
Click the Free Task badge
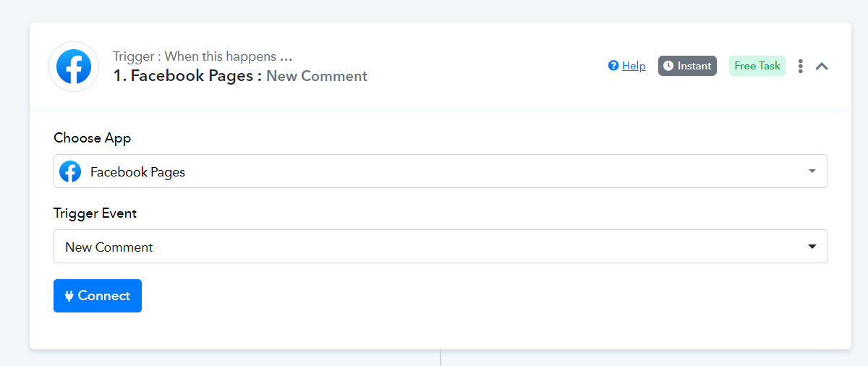(x=757, y=66)
